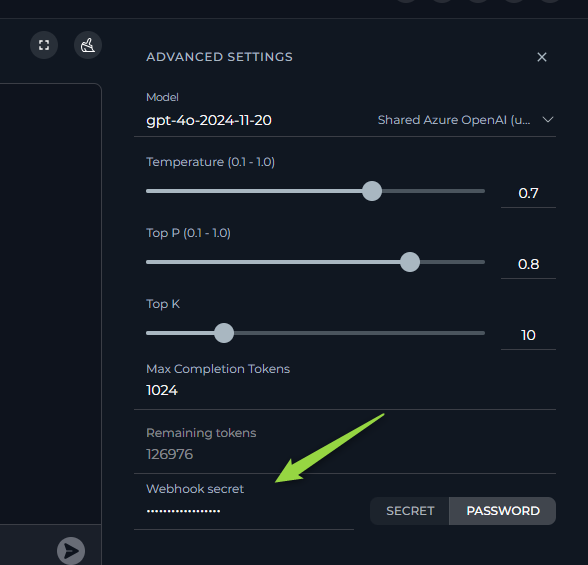Click the Top K value field 10
The image size is (588, 565).
(528, 335)
